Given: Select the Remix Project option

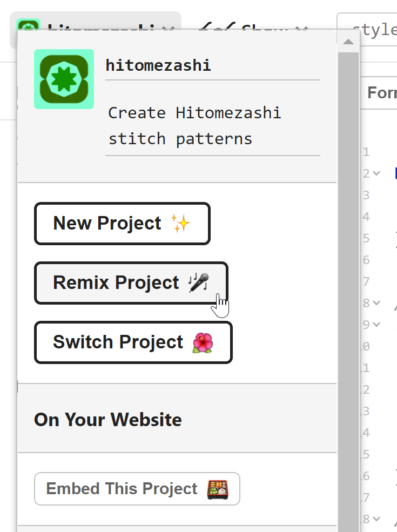Looking at the screenshot, I should tap(131, 282).
